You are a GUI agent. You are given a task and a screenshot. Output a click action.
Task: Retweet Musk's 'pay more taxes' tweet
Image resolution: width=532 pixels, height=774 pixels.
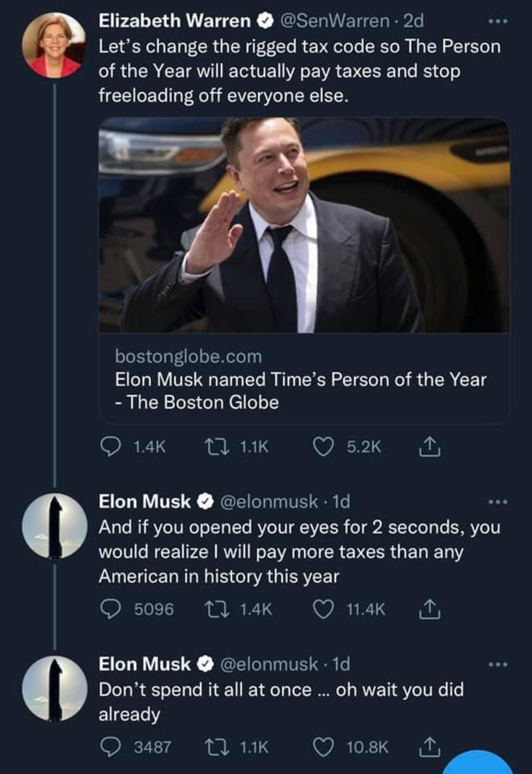pyautogui.click(x=216, y=609)
